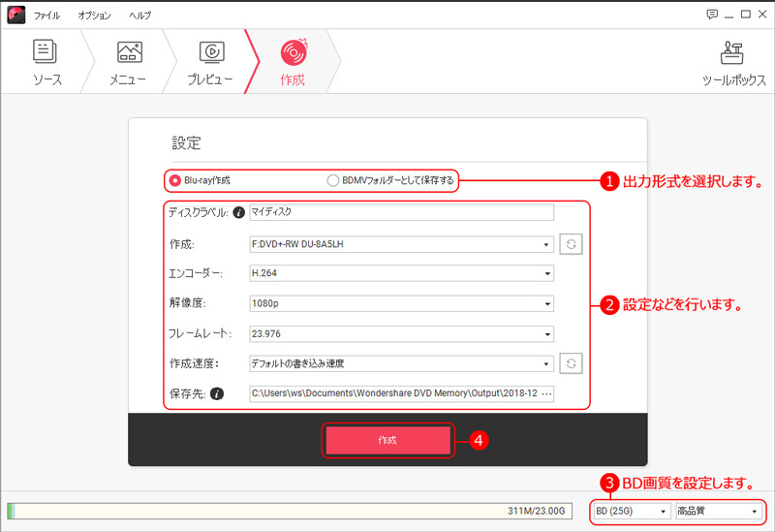The image size is (775, 532).
Task: Open the ツールボックス toolbox
Action: pos(733,63)
